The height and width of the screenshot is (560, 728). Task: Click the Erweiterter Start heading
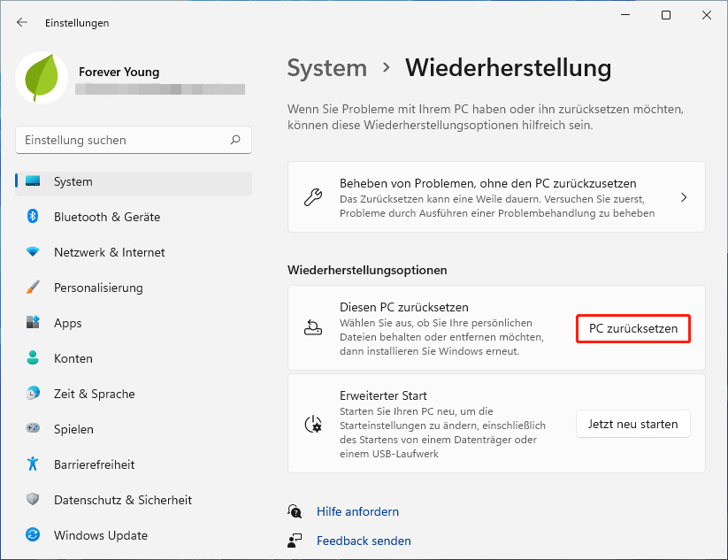(x=383, y=395)
